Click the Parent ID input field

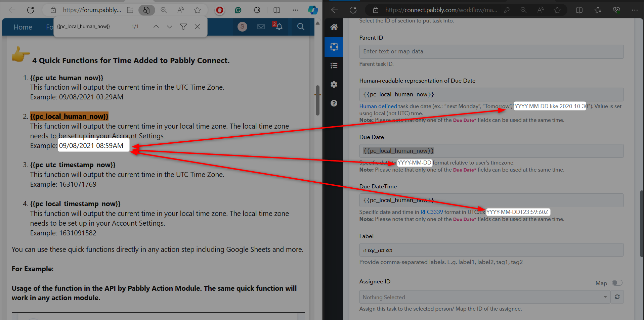[x=491, y=52]
